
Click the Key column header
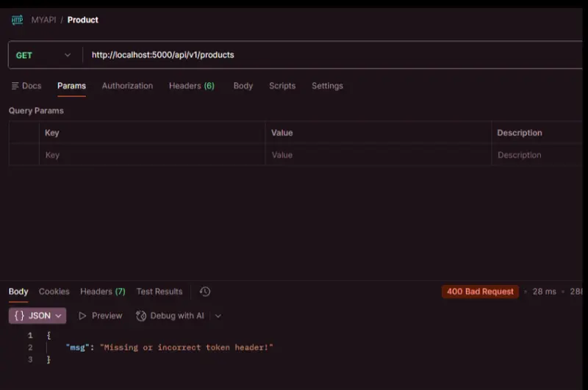(x=51, y=133)
